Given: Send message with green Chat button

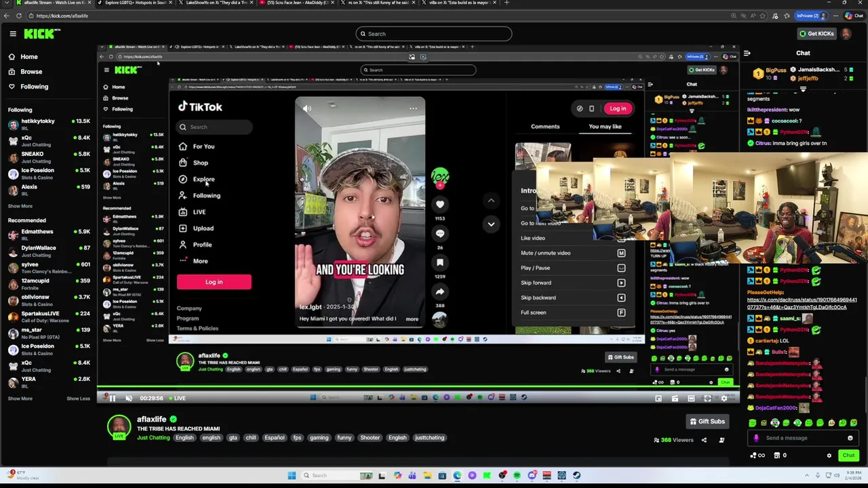Looking at the screenshot, I should 848,455.
